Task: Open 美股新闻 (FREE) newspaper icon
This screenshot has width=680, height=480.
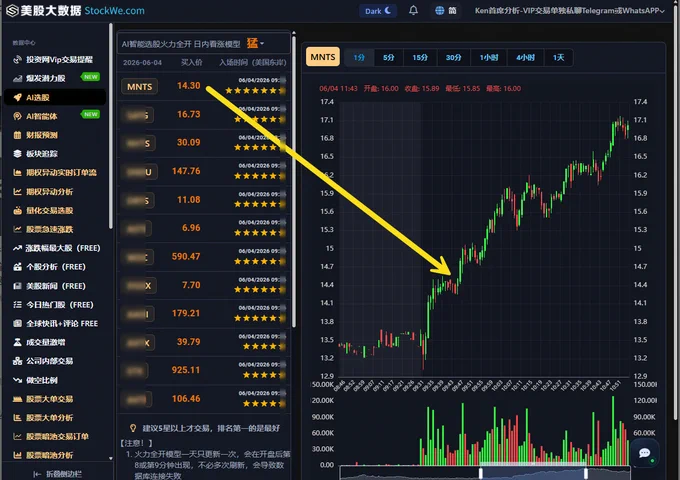Action: (x=17, y=286)
